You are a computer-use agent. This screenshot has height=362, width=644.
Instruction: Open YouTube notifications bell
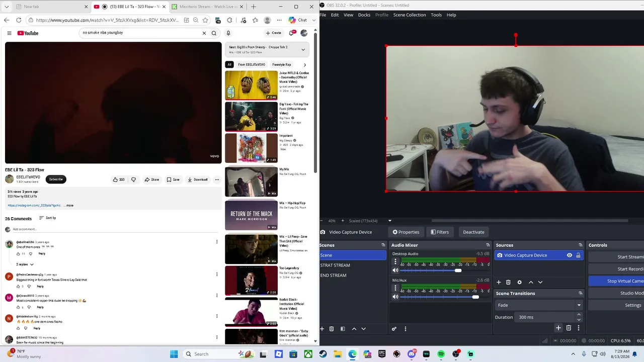(291, 33)
